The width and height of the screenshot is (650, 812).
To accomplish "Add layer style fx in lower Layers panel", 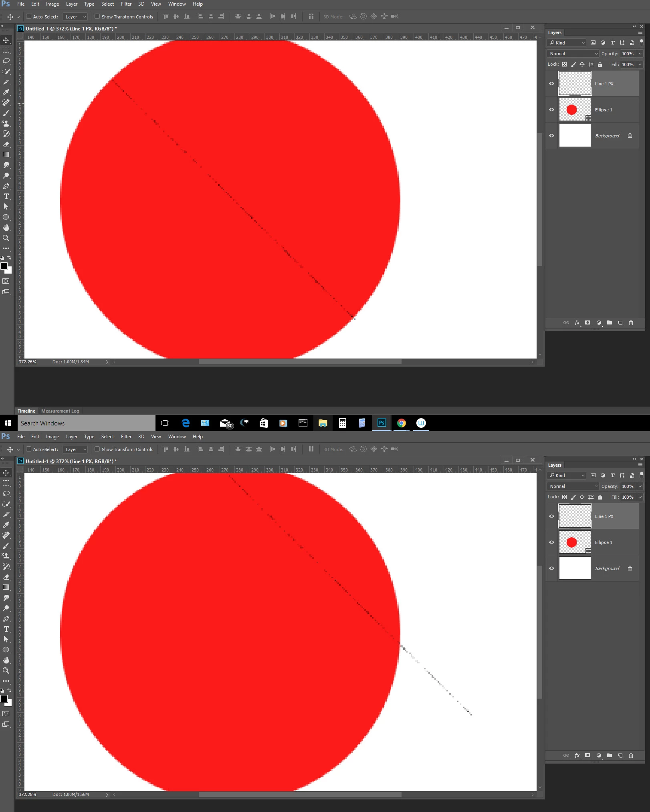I will [x=577, y=756].
